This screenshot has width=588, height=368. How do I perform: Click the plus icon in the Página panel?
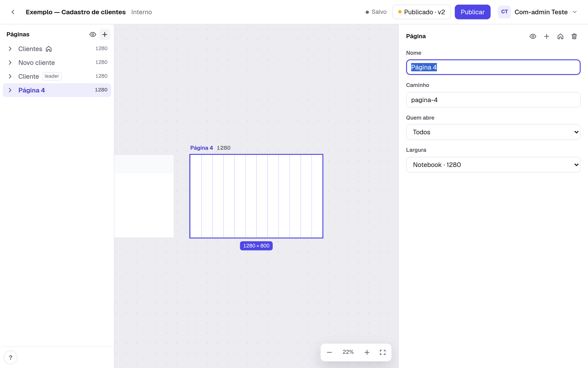pyautogui.click(x=546, y=36)
